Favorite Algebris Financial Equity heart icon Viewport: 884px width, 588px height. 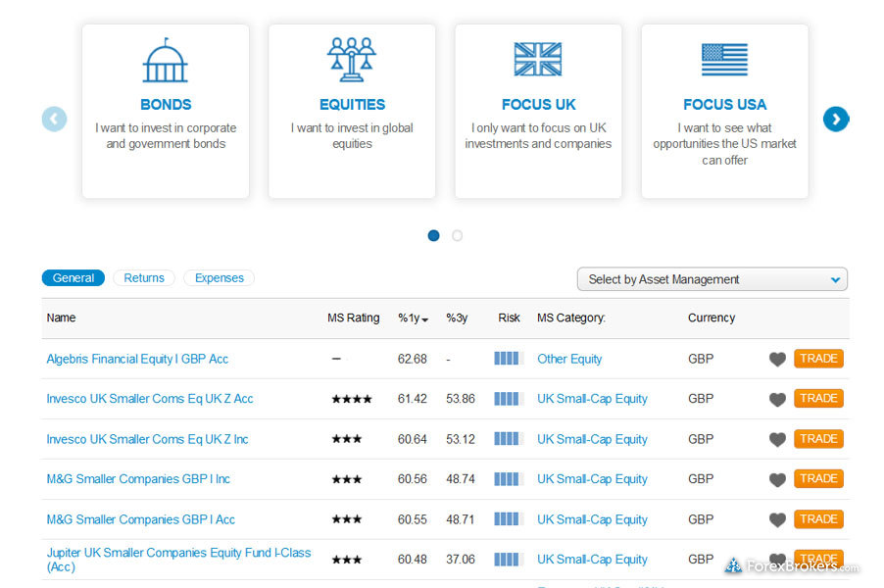pyautogui.click(x=777, y=359)
